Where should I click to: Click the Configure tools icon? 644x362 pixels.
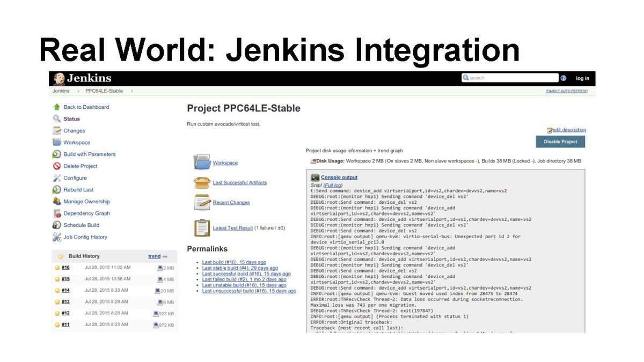57,178
